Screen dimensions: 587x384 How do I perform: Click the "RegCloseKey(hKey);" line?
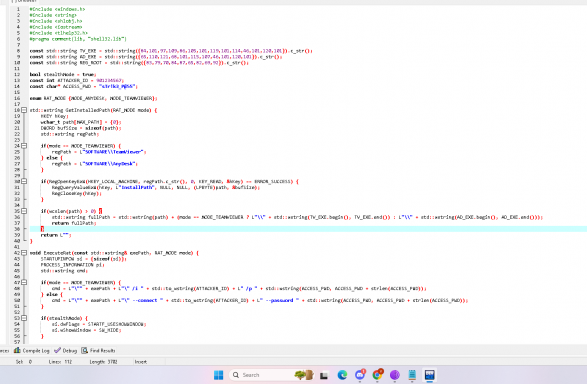77,193
